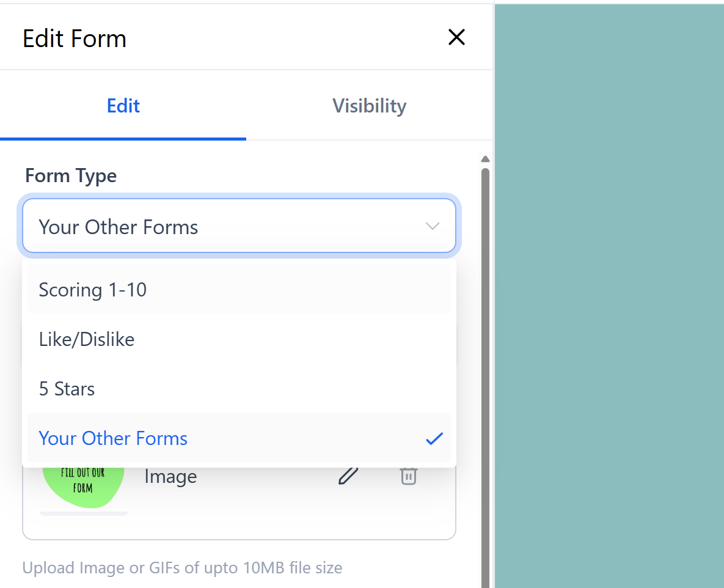Select the Scoring 1-10 form type
This screenshot has height=588, width=724.
tap(92, 290)
